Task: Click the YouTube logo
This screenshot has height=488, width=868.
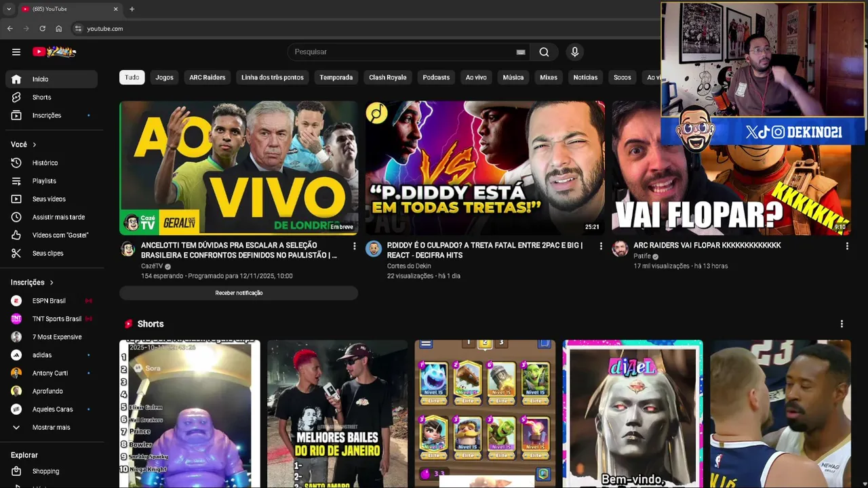Action: (x=54, y=52)
